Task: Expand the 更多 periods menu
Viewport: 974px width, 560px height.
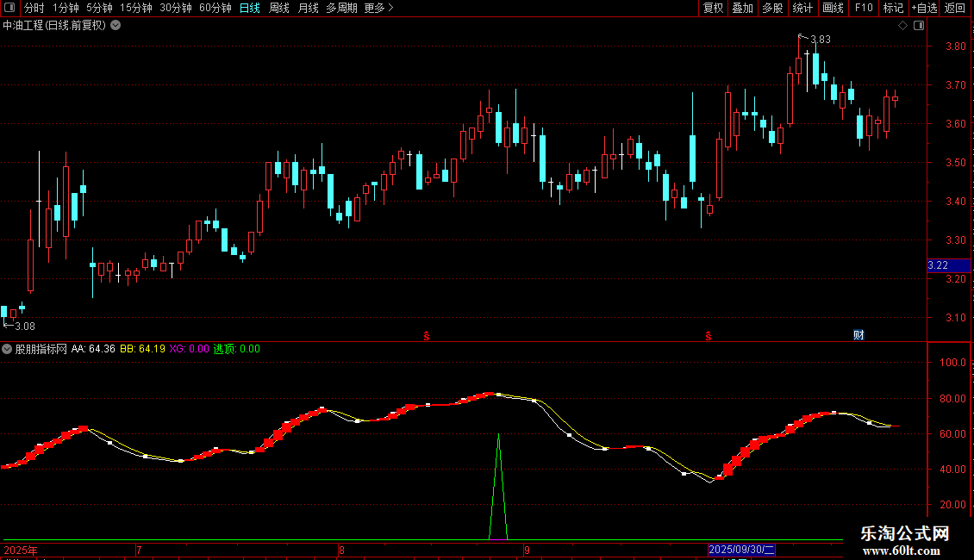Action: (379, 8)
